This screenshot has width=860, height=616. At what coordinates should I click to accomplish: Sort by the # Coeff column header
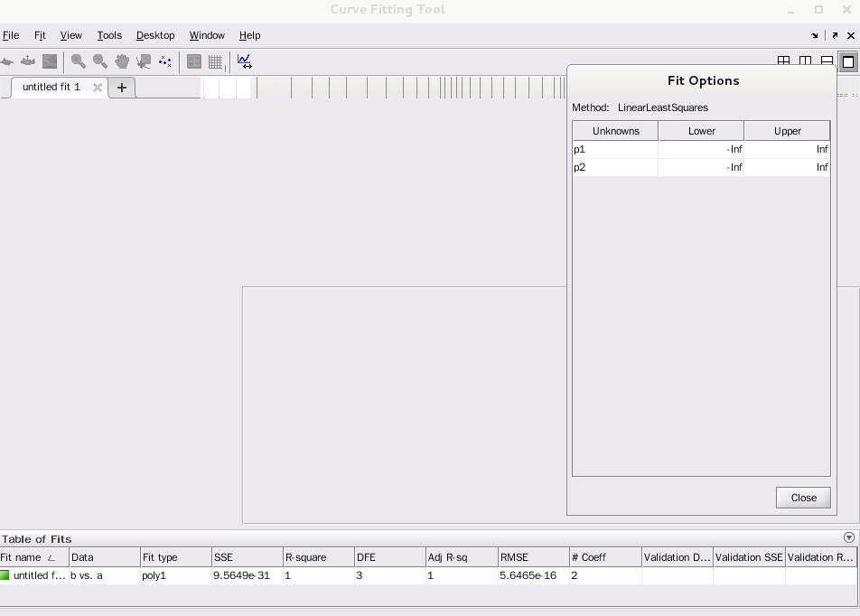coord(605,557)
